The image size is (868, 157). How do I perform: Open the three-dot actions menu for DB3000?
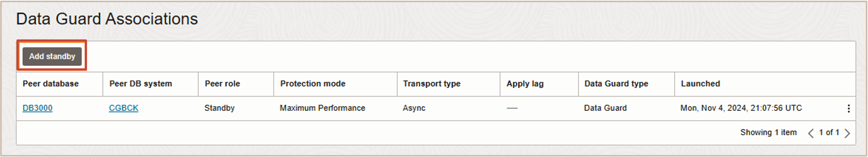[848, 108]
